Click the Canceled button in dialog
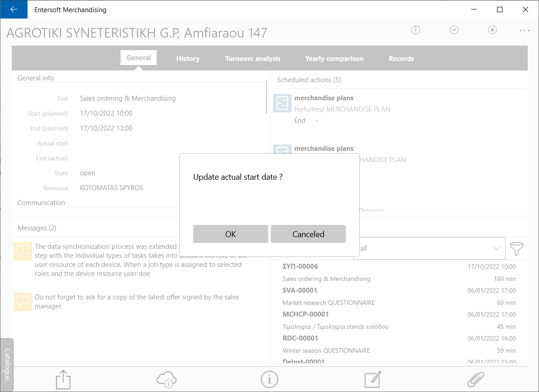 (x=308, y=234)
